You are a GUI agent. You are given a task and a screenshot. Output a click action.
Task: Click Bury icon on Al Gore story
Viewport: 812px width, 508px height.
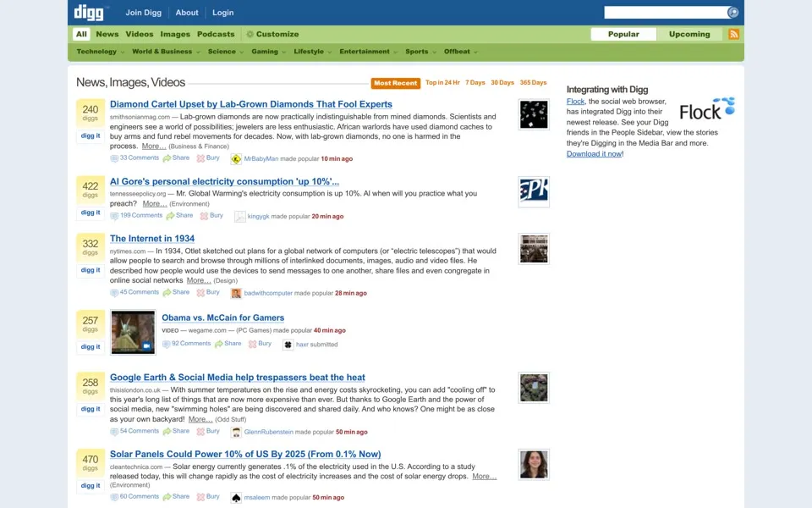tap(204, 216)
